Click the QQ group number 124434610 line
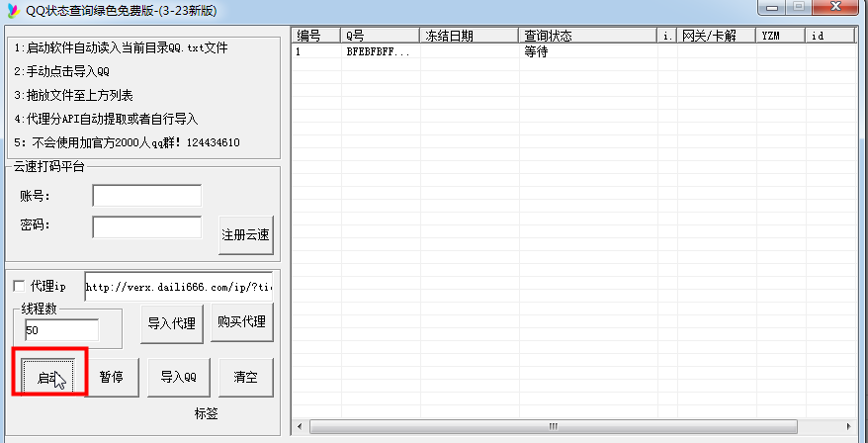Image resolution: width=868 pixels, height=443 pixels. coord(128,142)
